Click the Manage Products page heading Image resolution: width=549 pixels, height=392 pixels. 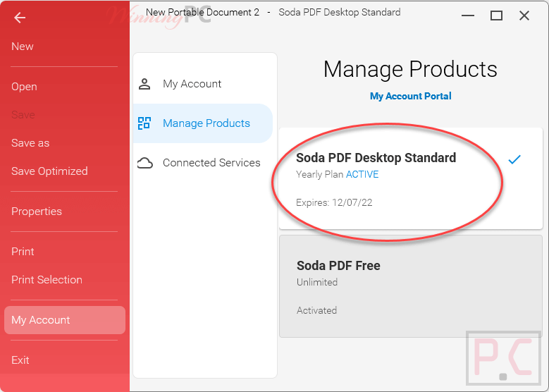pyautogui.click(x=410, y=69)
